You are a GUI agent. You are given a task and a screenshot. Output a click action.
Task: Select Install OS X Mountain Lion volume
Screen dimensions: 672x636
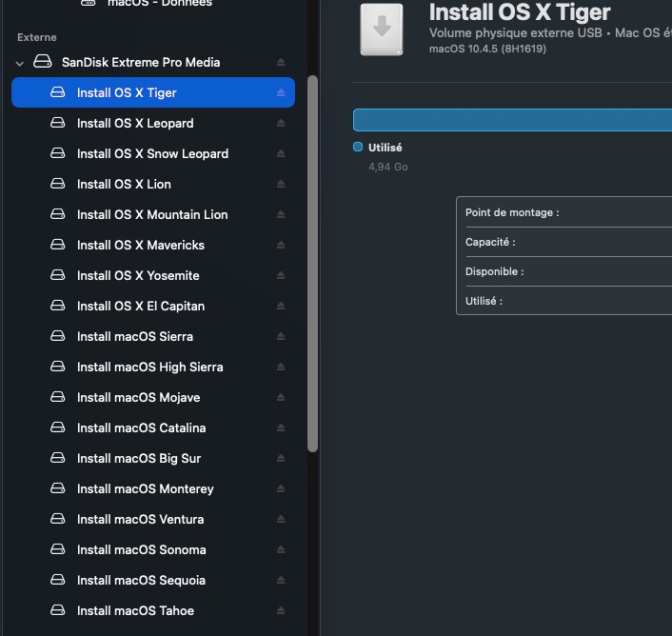click(153, 214)
